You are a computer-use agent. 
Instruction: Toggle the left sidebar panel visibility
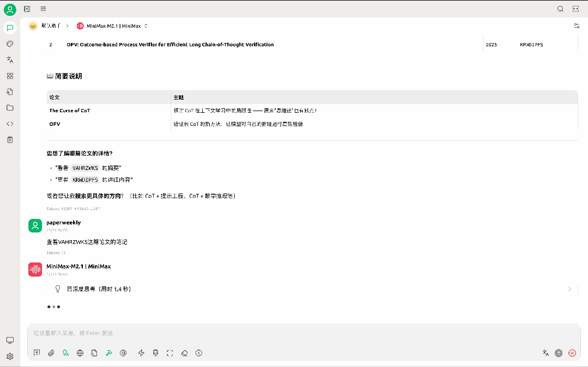pos(27,9)
